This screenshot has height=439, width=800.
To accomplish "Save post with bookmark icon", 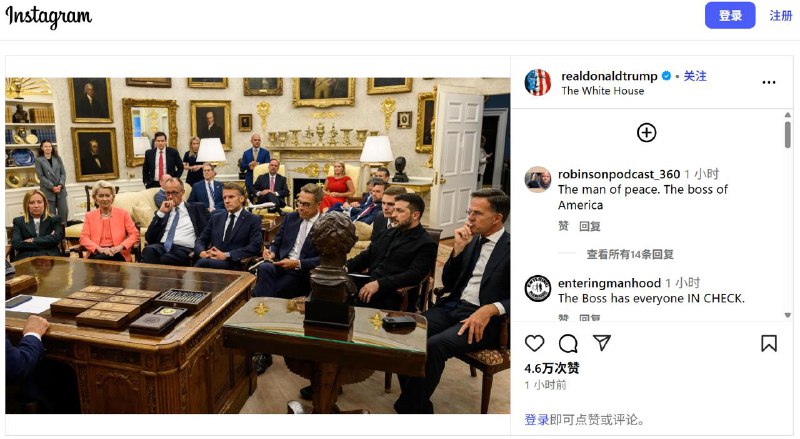I will coord(769,344).
